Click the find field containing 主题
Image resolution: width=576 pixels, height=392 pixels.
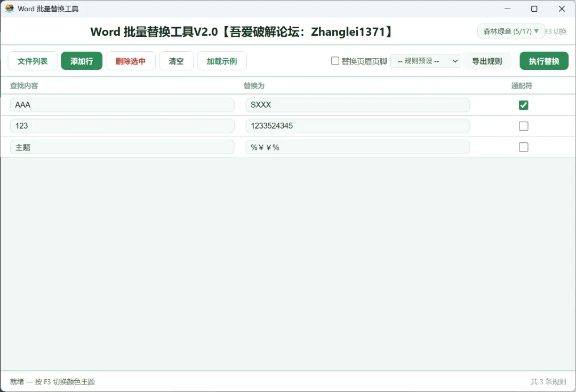122,147
